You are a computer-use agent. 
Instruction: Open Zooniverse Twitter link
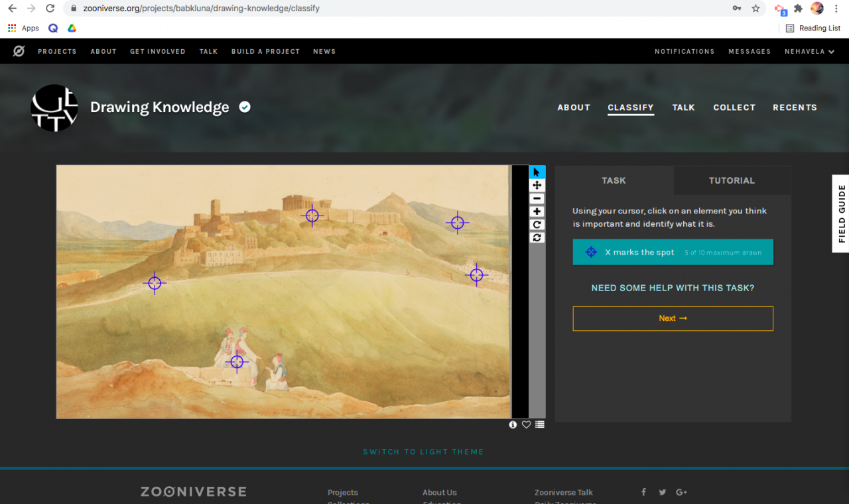click(x=662, y=492)
